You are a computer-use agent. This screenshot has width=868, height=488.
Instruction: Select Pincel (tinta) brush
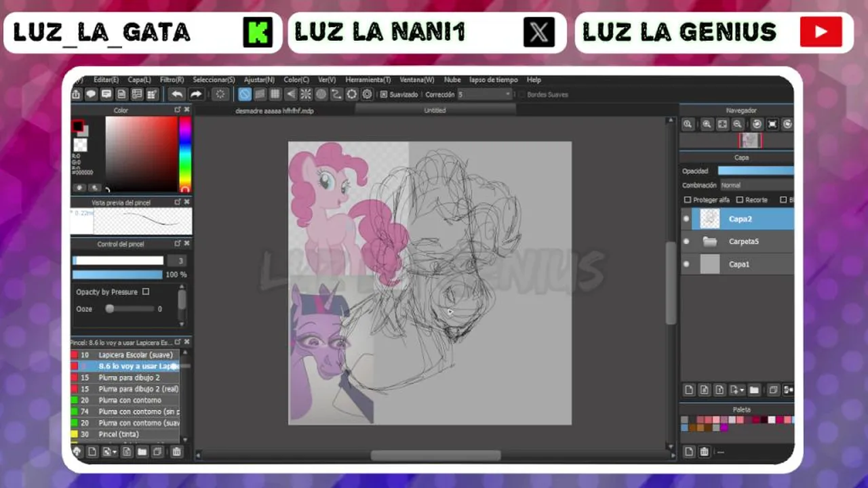(125, 434)
